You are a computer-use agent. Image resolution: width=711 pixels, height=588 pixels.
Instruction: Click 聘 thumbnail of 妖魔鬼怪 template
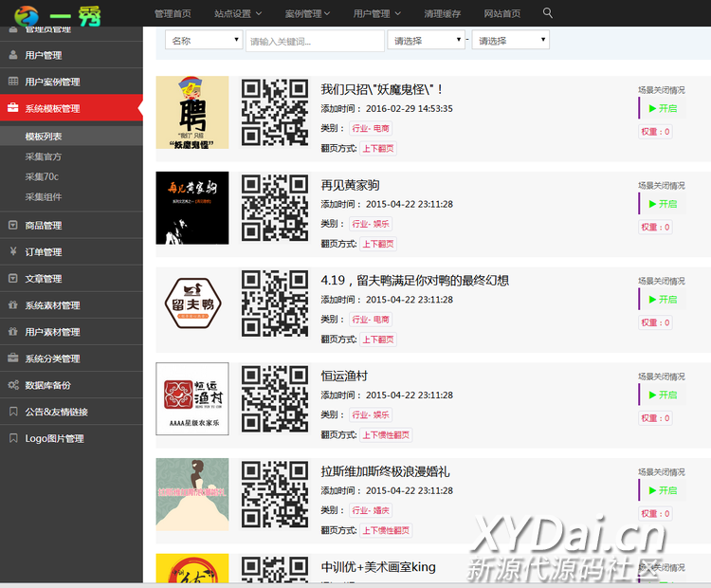[x=192, y=113]
